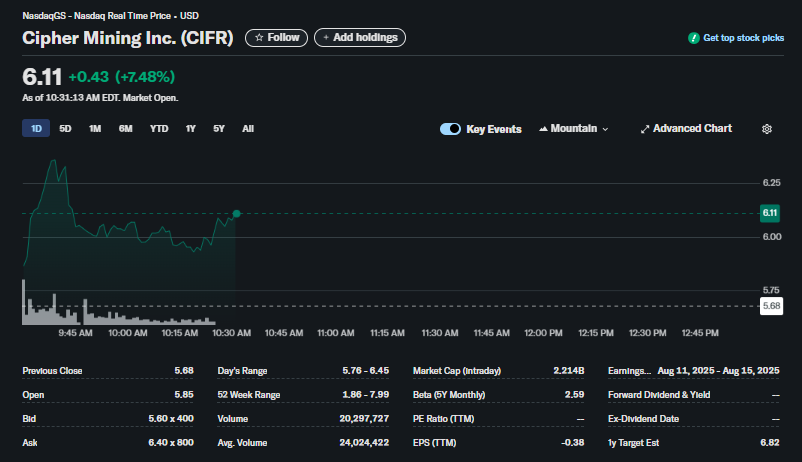Click the large 6.11 share price

point(42,77)
